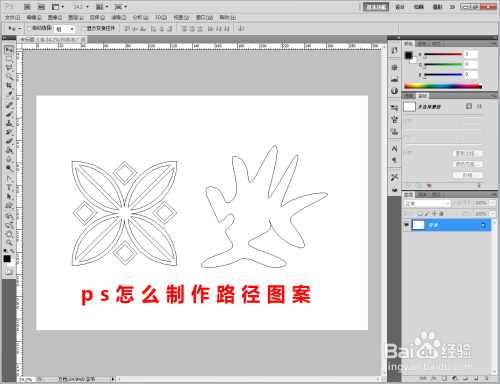The width and height of the screenshot is (500, 384).
Task: Select the Crop tool
Action: pyautogui.click(x=9, y=86)
